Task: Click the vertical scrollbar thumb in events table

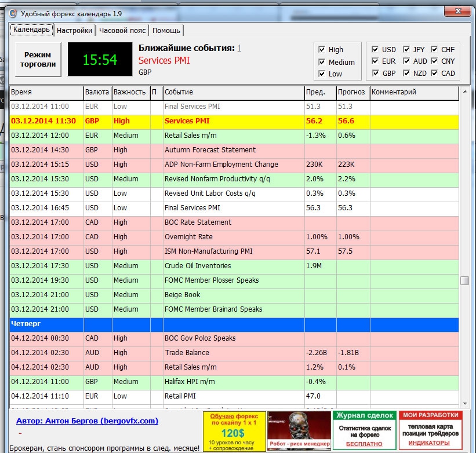Action: point(464,280)
